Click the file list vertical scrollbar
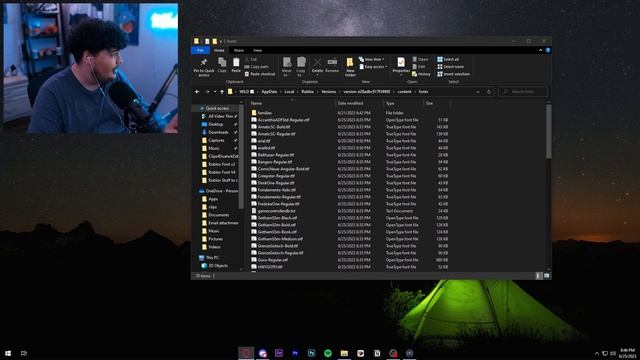640x360 pixels. 549,131
